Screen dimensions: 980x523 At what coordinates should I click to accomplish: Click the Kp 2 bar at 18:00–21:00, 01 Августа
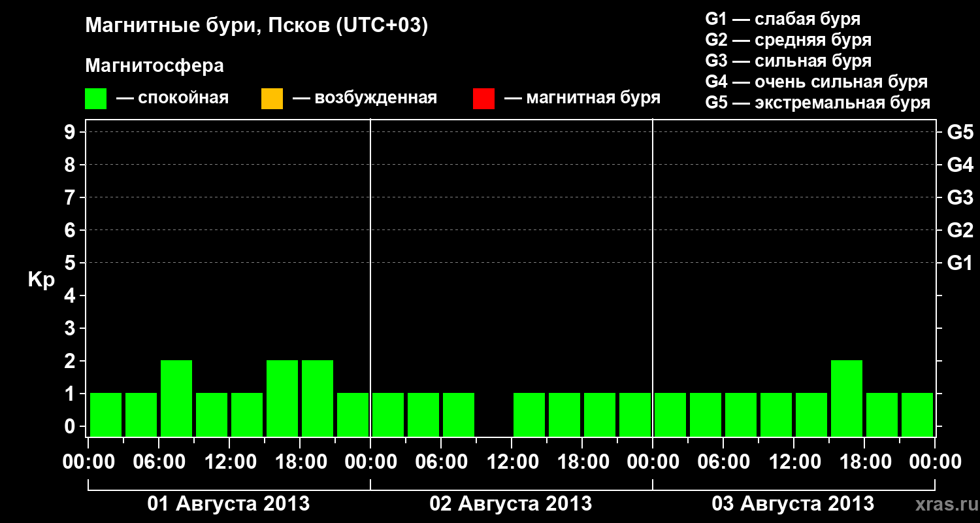pos(318,398)
